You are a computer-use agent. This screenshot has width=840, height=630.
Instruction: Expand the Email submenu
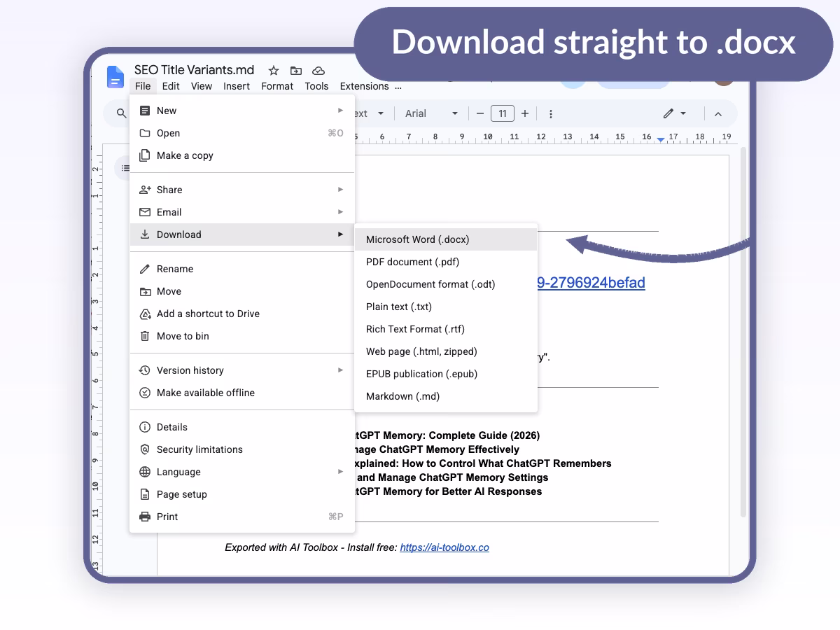pos(242,212)
